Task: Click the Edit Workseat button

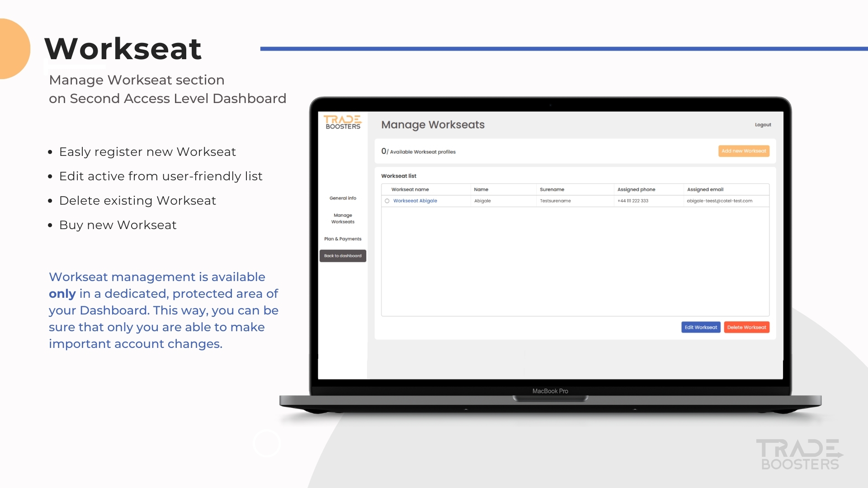Action: [701, 327]
